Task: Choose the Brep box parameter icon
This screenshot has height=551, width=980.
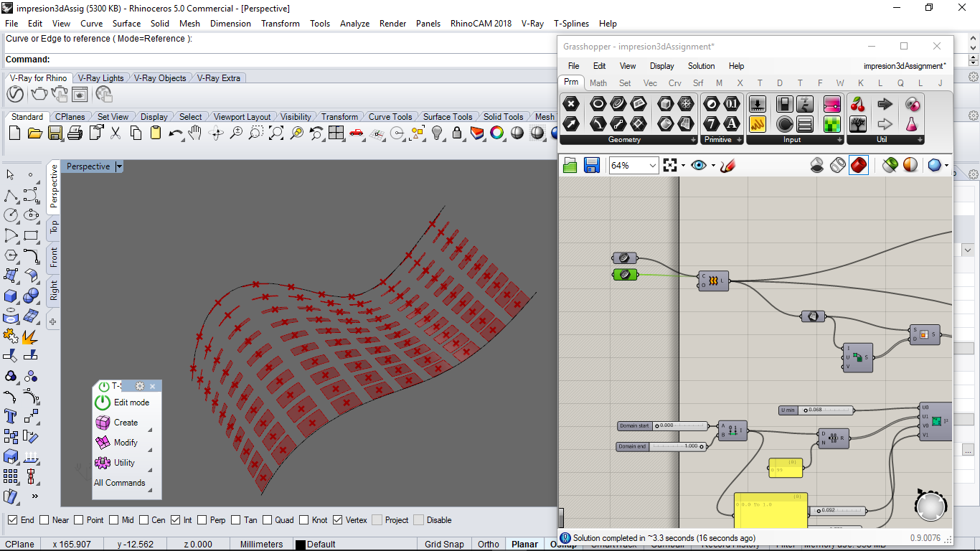Action: click(666, 104)
